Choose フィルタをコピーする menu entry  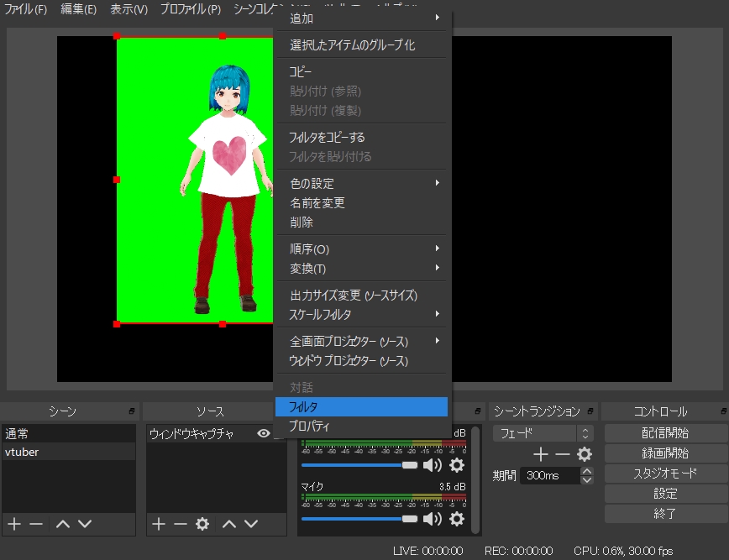[x=361, y=137]
